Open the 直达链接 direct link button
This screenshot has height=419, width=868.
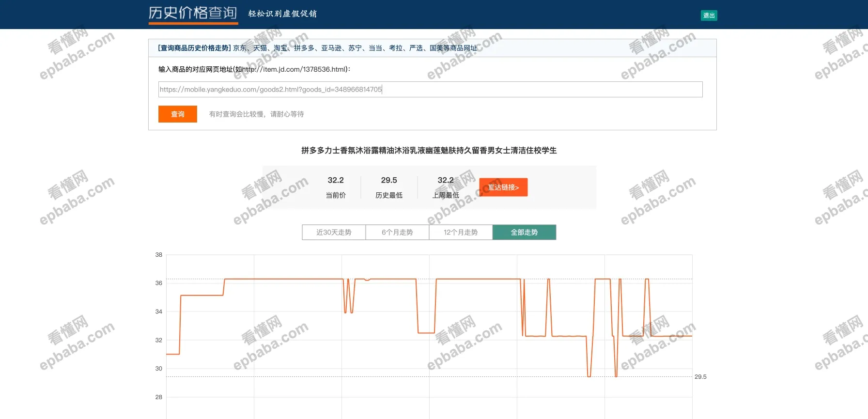(503, 187)
